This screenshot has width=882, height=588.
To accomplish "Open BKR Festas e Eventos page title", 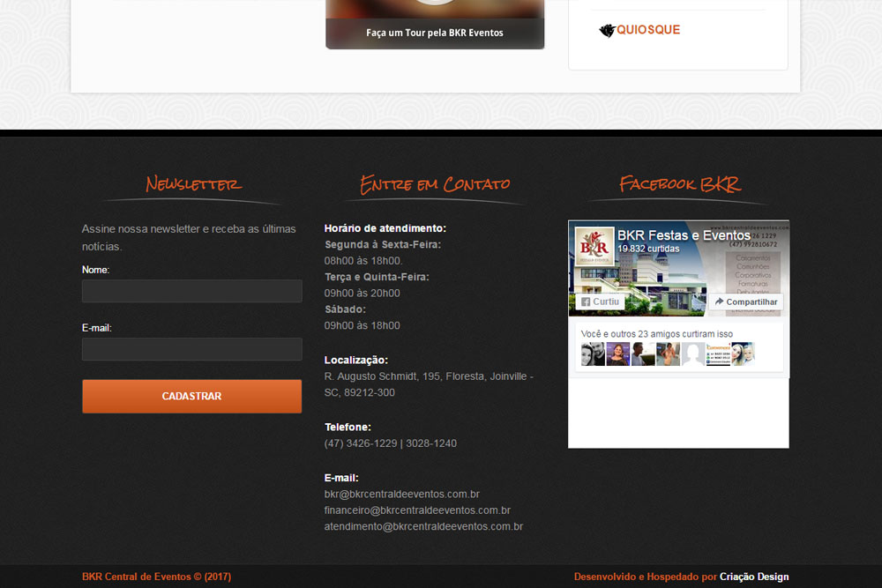I will tap(684, 235).
